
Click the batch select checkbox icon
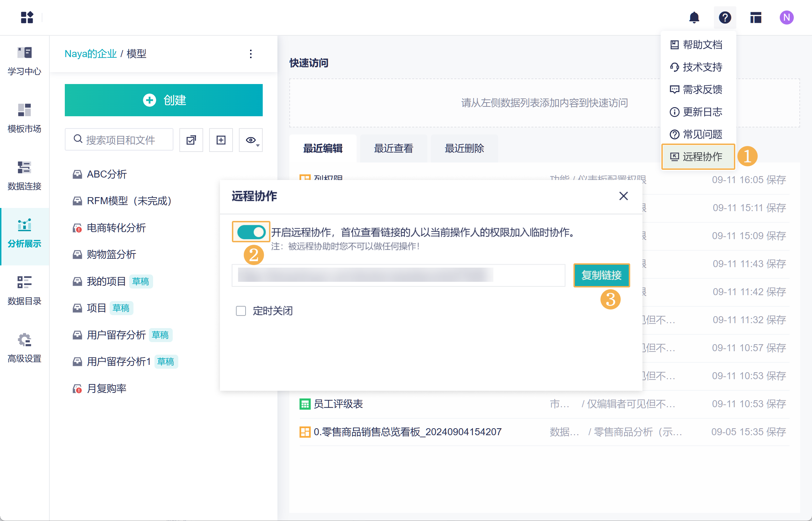click(191, 140)
